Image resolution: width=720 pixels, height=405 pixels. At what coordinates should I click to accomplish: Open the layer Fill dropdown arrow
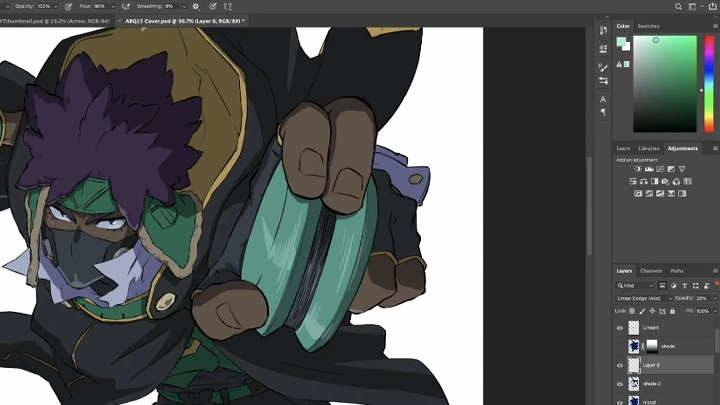click(715, 311)
